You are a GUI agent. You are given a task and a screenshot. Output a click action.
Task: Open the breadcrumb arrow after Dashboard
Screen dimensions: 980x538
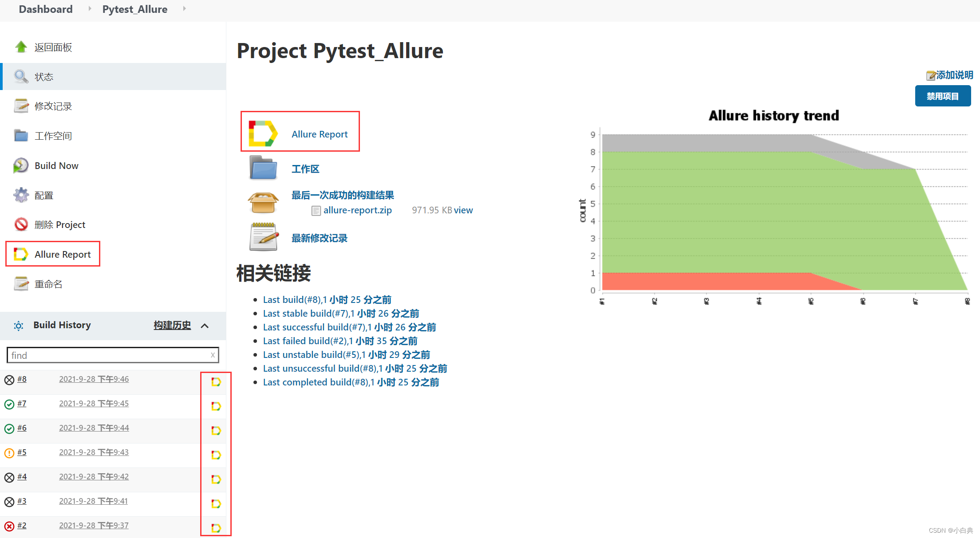[89, 8]
